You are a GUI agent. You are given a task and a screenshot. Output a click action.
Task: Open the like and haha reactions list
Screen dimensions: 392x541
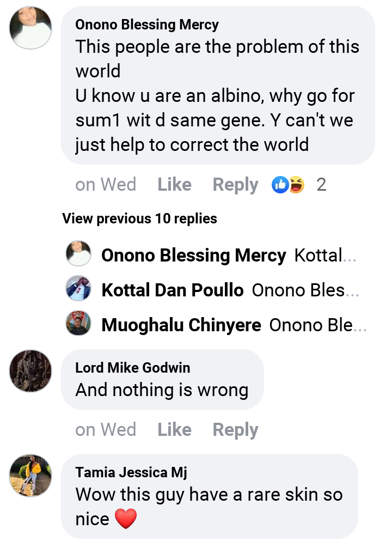tap(288, 185)
